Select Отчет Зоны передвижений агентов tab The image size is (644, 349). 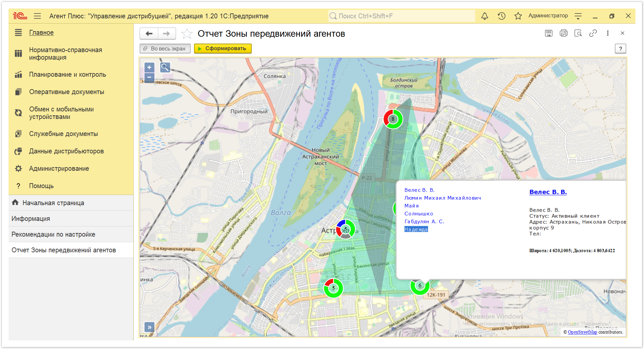tap(71, 250)
